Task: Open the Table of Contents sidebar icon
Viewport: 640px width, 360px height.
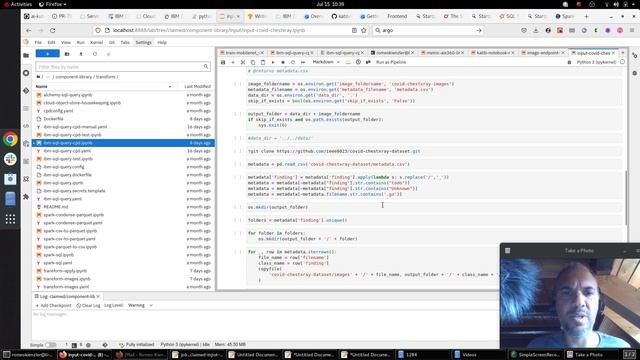Action: [x=26, y=109]
